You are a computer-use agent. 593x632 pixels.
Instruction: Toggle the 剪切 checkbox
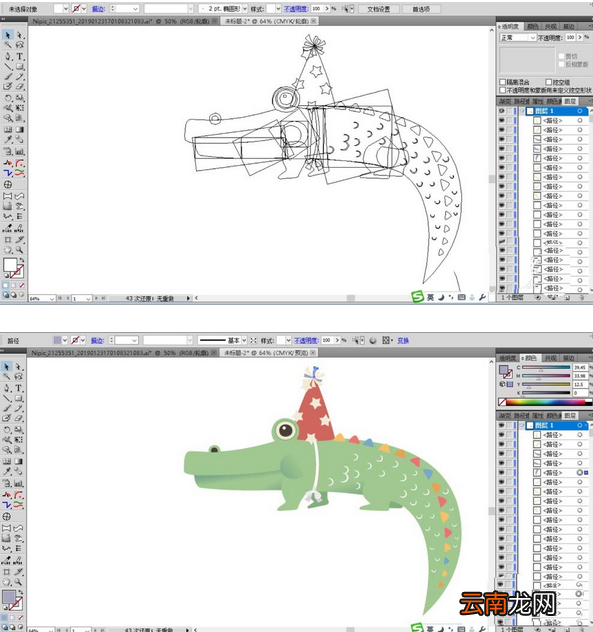(562, 56)
